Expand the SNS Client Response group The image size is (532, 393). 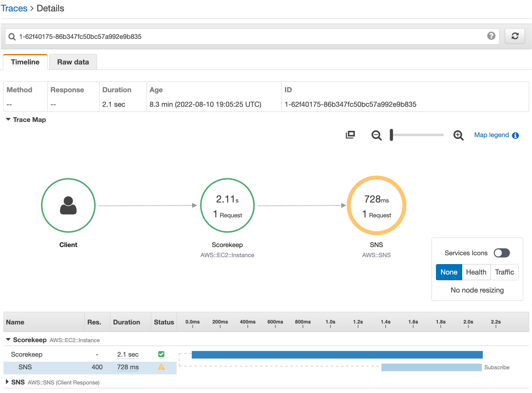(x=7, y=382)
